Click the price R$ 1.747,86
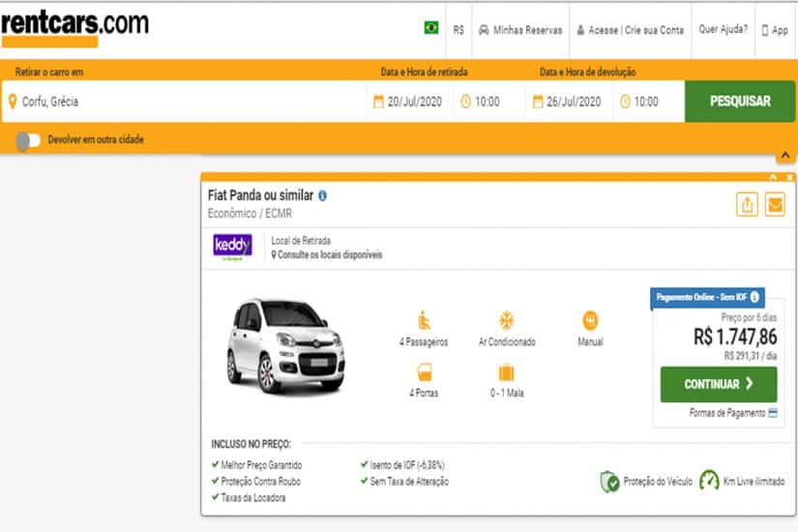This screenshot has width=798, height=532. coord(735,337)
